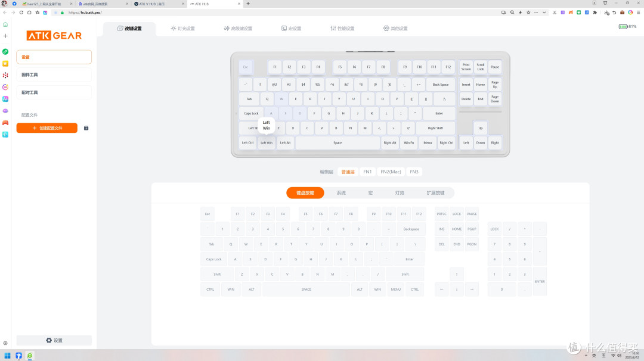Switch to the 扩展按键 key category
Image resolution: width=644 pixels, height=361 pixels.
[x=436, y=193]
